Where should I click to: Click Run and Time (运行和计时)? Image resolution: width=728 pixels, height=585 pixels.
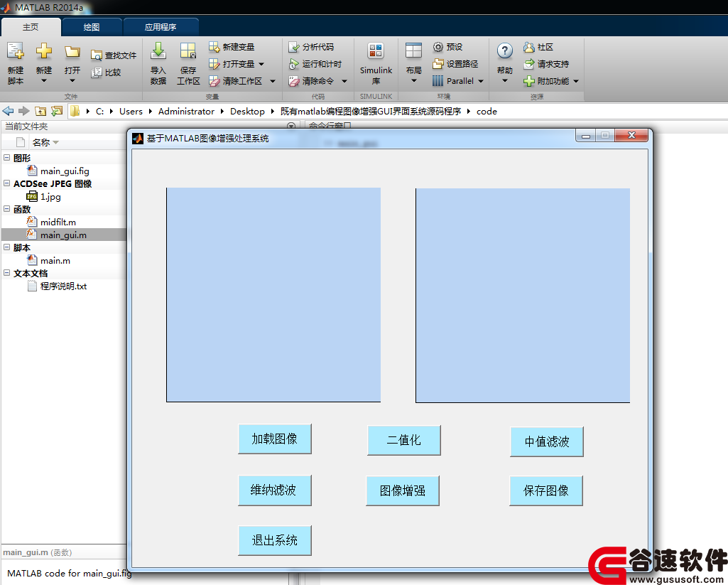tap(315, 64)
